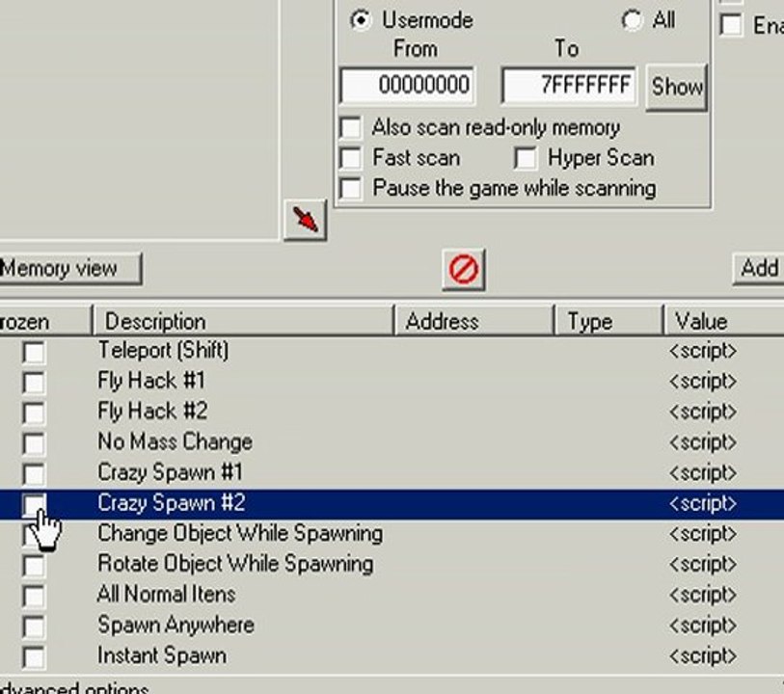Select the Instant Spawn row text

pyautogui.click(x=161, y=656)
